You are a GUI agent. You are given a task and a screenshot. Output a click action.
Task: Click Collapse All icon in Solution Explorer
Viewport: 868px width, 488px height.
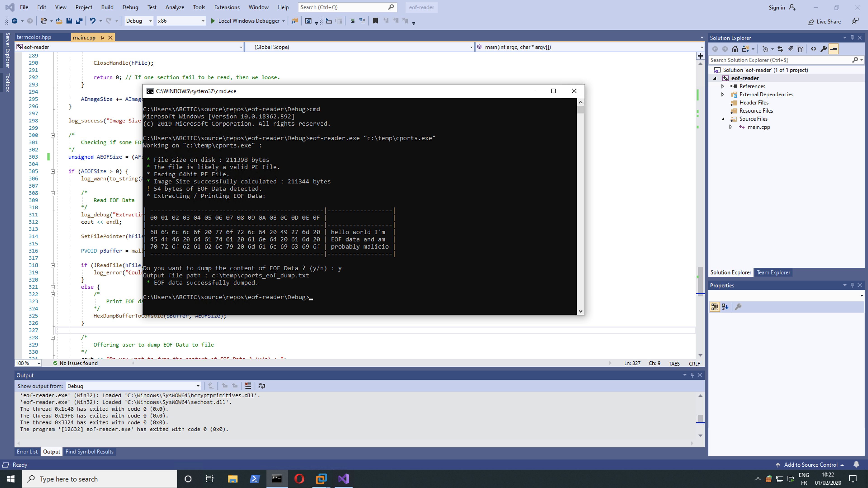point(790,49)
